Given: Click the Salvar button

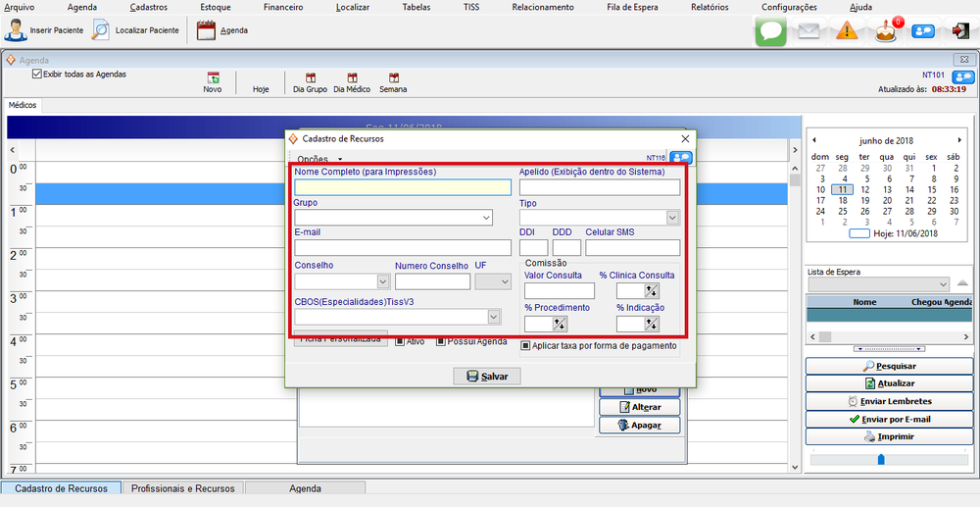Looking at the screenshot, I should [487, 377].
